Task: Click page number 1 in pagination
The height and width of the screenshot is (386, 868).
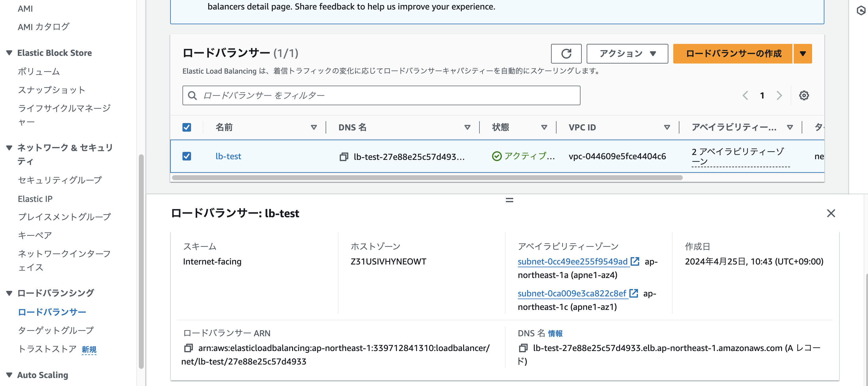Action: click(762, 95)
